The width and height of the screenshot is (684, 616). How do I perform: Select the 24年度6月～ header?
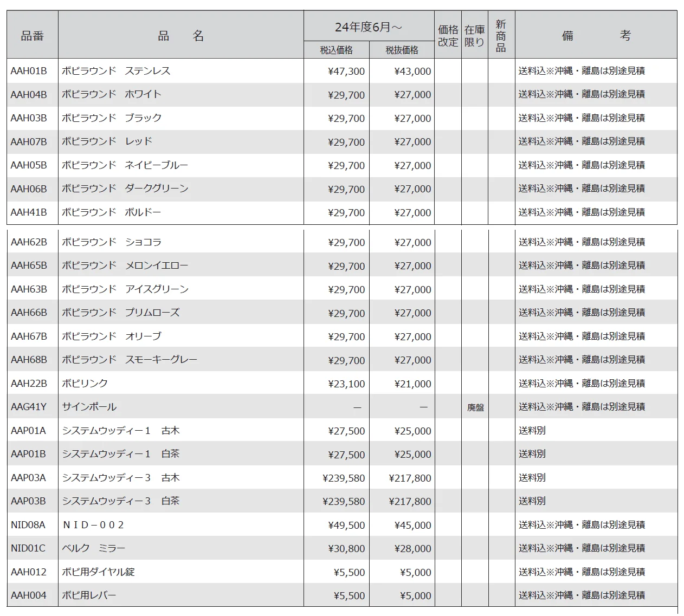point(369,27)
